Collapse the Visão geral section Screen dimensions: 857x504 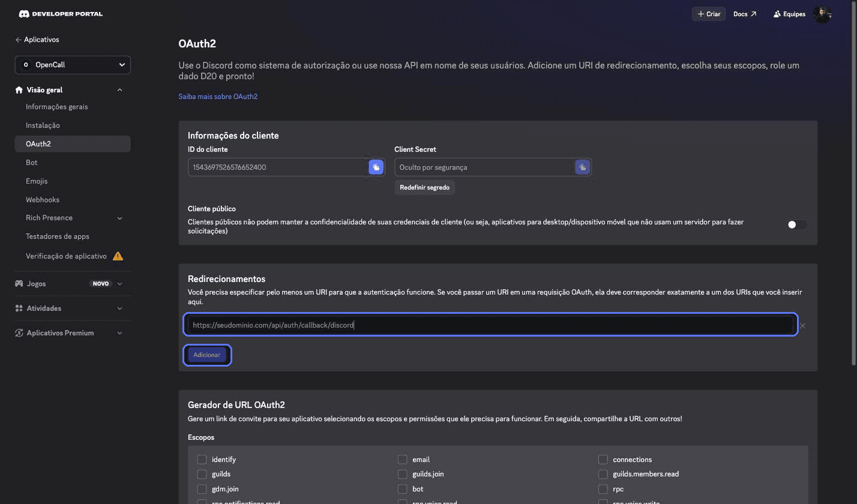[119, 90]
